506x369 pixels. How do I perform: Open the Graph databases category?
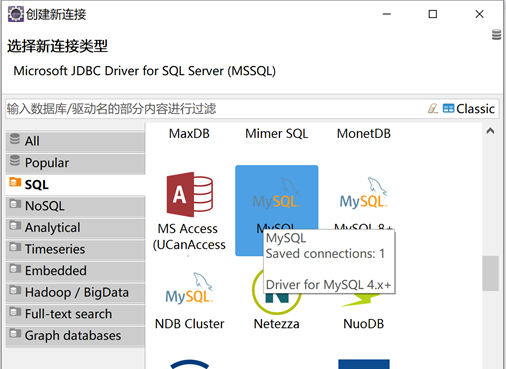pos(75,336)
